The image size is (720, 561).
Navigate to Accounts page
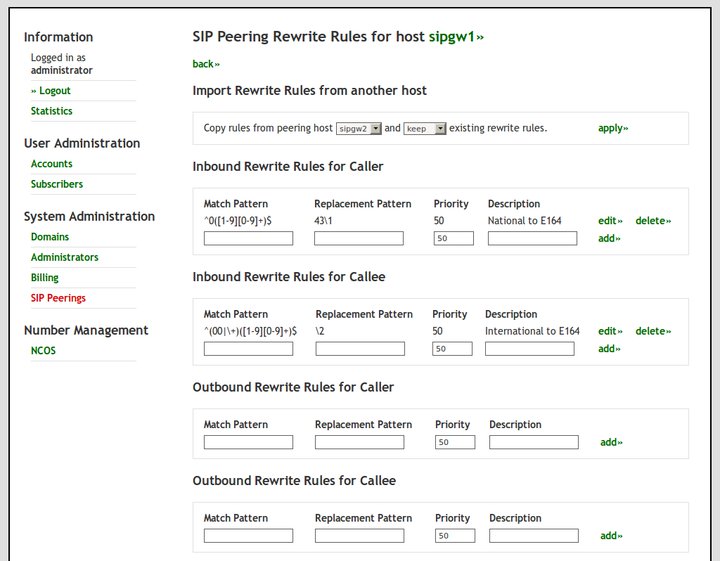click(x=51, y=164)
